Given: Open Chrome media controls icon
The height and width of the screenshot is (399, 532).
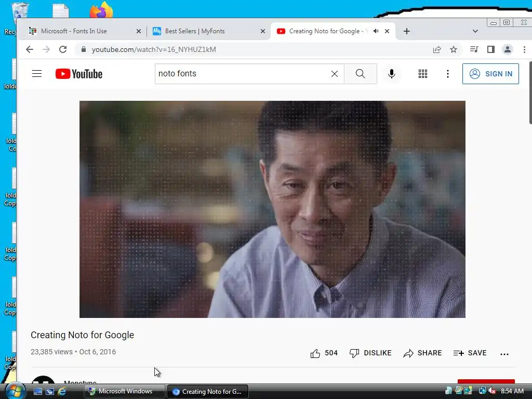Looking at the screenshot, I should pos(474,49).
